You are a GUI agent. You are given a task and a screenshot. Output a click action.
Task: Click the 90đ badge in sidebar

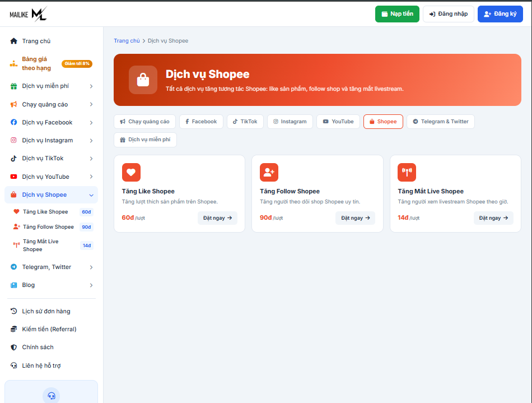(86, 227)
